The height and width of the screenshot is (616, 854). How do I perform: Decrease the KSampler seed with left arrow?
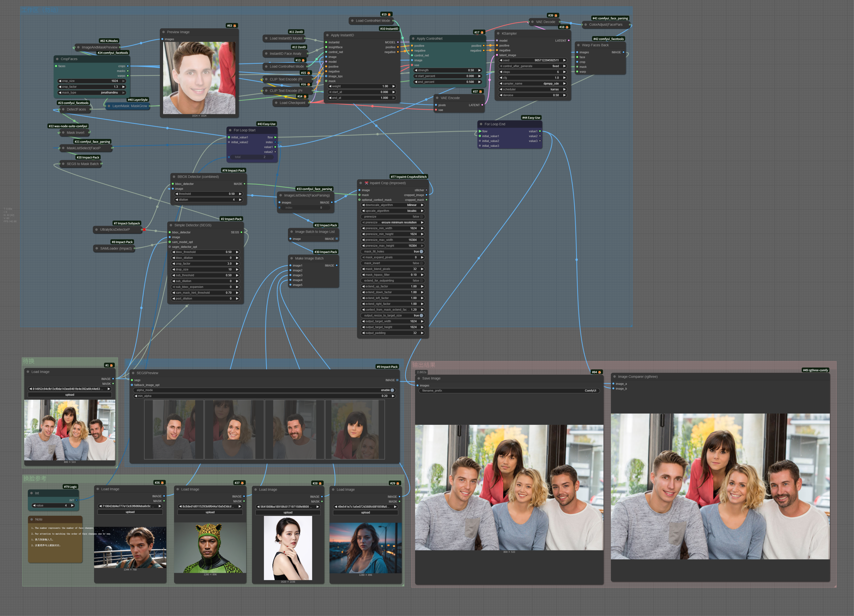pos(501,60)
